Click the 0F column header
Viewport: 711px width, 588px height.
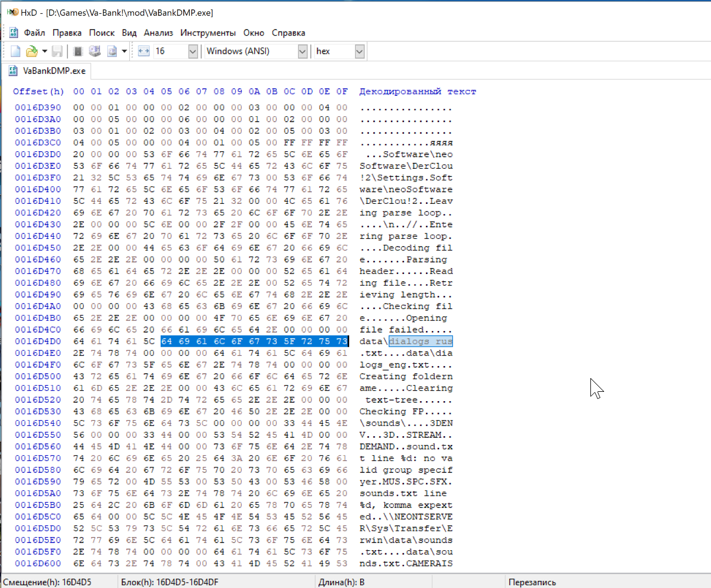(x=342, y=92)
